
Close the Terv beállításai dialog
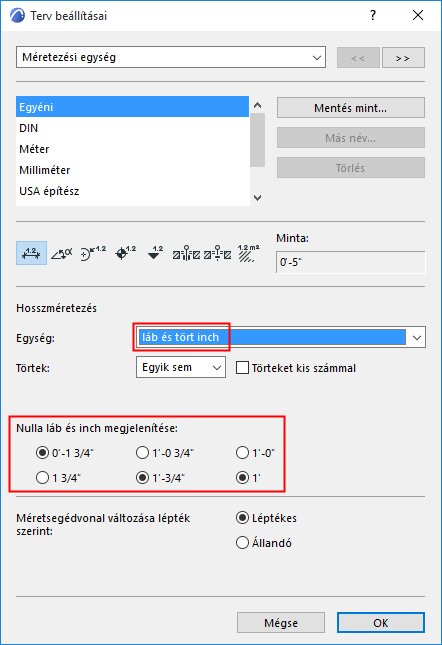click(x=418, y=16)
